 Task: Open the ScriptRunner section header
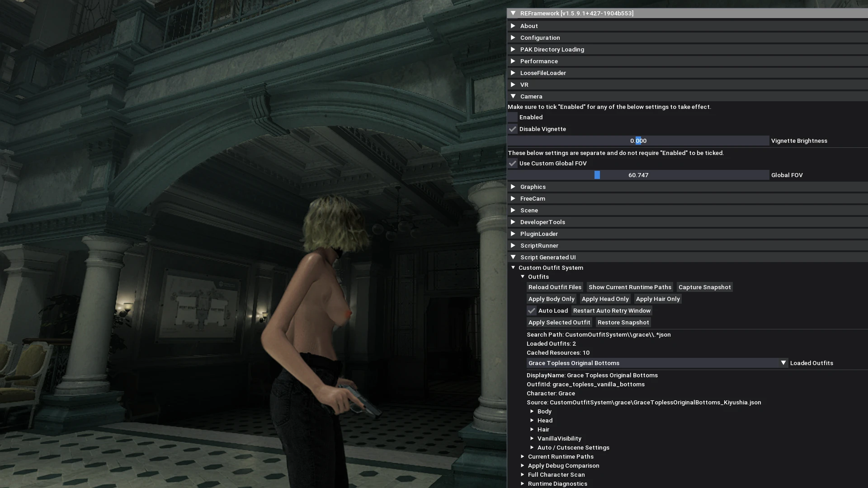[x=539, y=245]
